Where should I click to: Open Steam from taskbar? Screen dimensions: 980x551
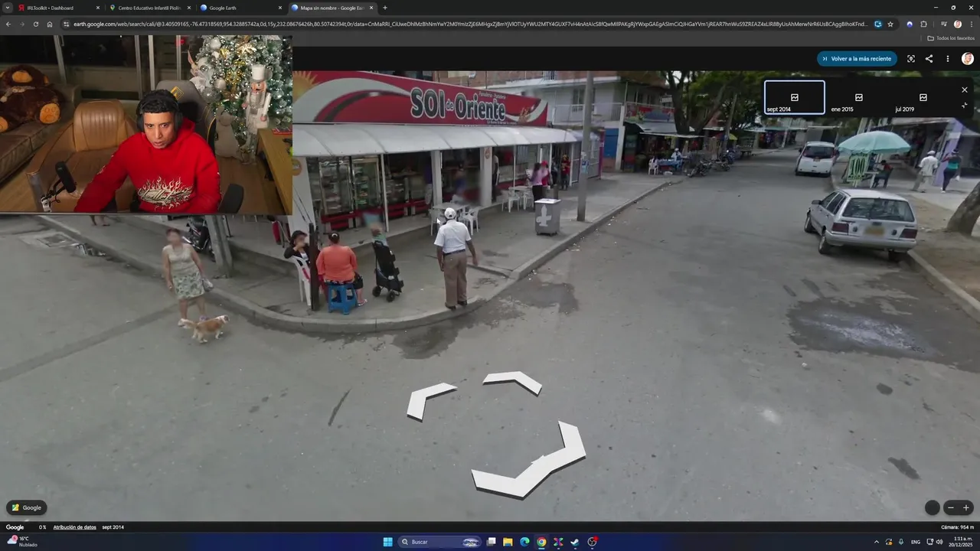click(575, 542)
